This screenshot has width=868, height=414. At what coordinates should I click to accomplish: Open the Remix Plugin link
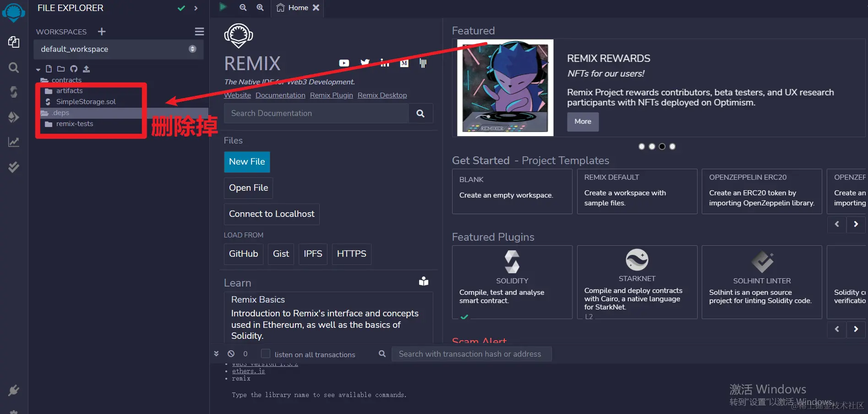click(331, 95)
